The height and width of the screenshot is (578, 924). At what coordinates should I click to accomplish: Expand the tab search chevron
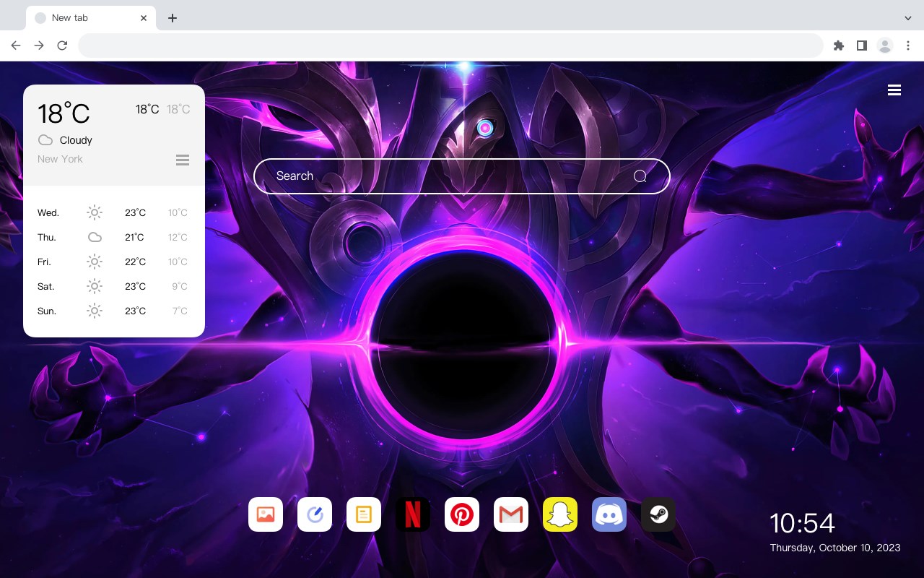coord(908,18)
